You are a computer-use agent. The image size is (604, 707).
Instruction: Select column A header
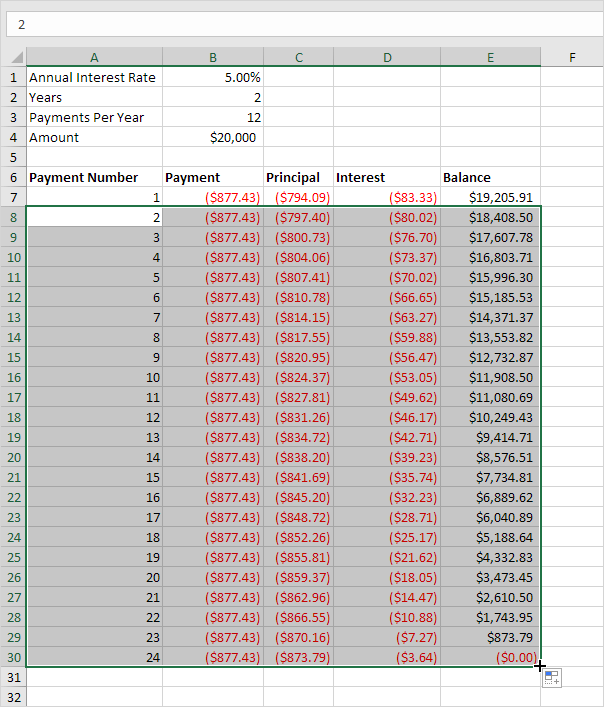coord(94,58)
